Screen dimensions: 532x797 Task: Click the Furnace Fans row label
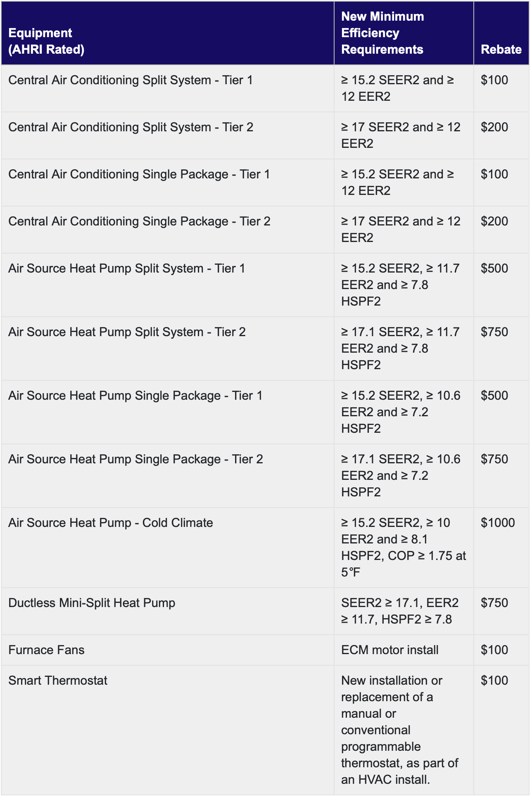click(x=46, y=650)
